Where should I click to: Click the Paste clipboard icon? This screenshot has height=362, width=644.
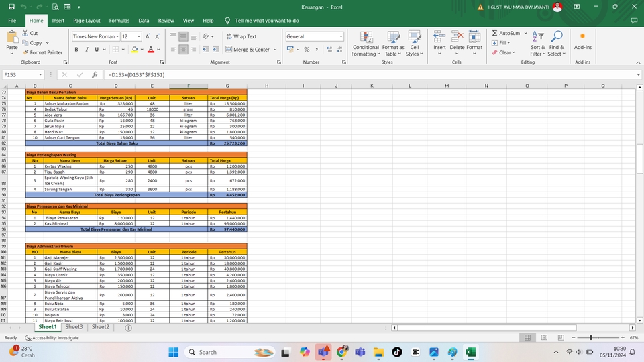click(x=12, y=38)
